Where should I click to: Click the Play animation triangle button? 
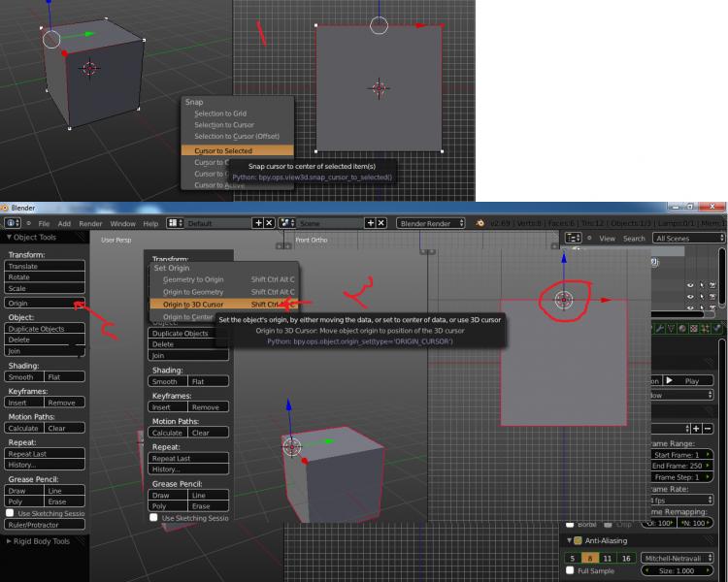[669, 380]
